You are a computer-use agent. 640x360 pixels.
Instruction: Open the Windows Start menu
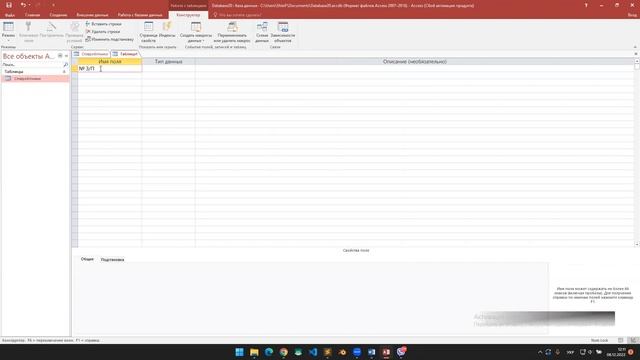tap(240, 352)
